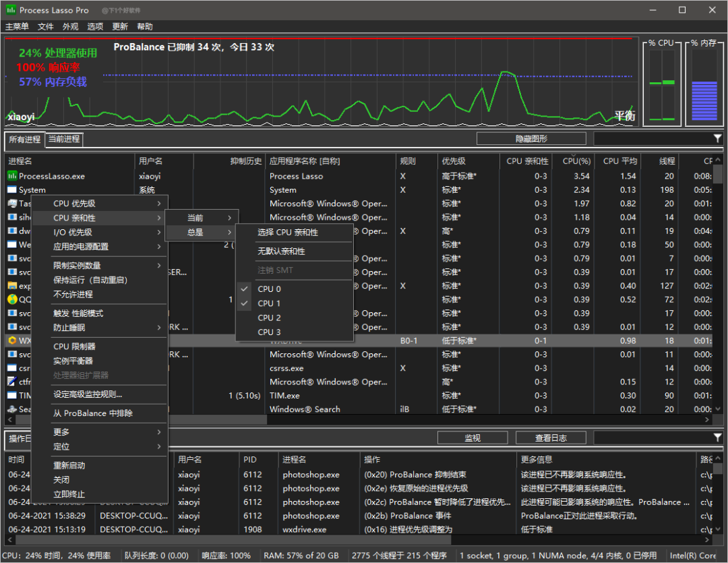Image resolution: width=728 pixels, height=563 pixels.
Task: Click the ProcessLasso.exe process icon
Action: pyautogui.click(x=12, y=176)
